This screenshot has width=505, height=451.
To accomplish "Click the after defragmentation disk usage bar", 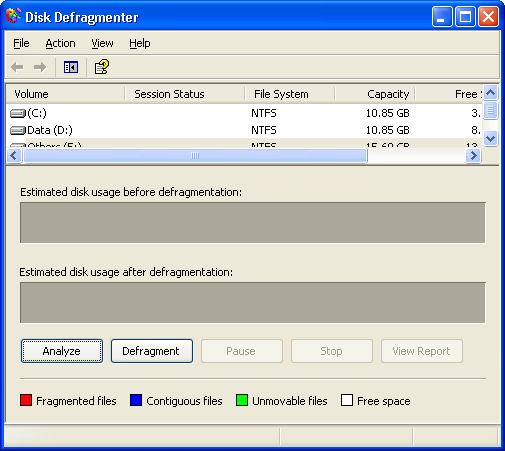I will point(253,303).
